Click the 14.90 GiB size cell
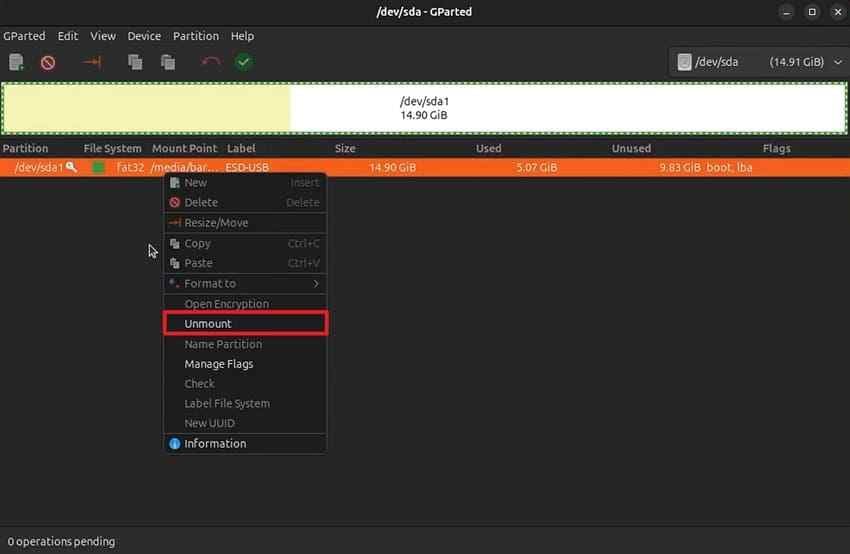Image resolution: width=850 pixels, height=554 pixels. (392, 168)
